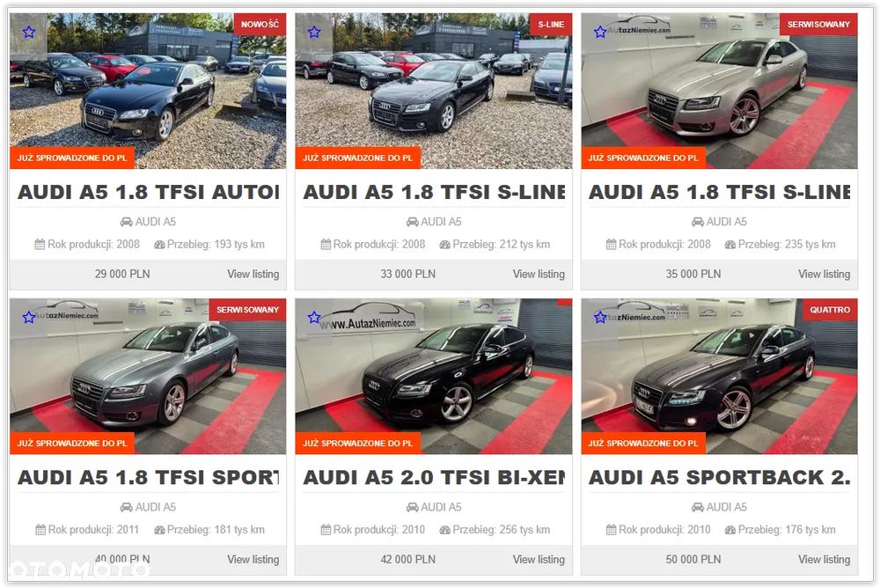This screenshot has height=588, width=880.
Task: Click calendar icon beside Rok produkcji: 2011
Action: (x=40, y=530)
